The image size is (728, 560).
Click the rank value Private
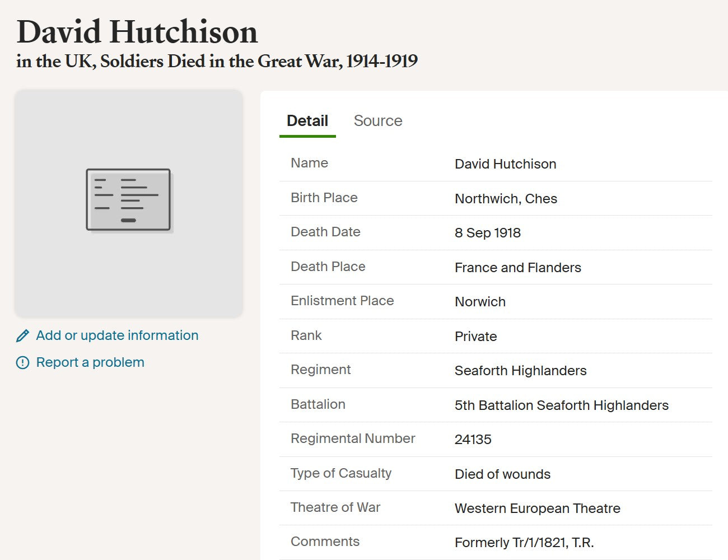475,337
